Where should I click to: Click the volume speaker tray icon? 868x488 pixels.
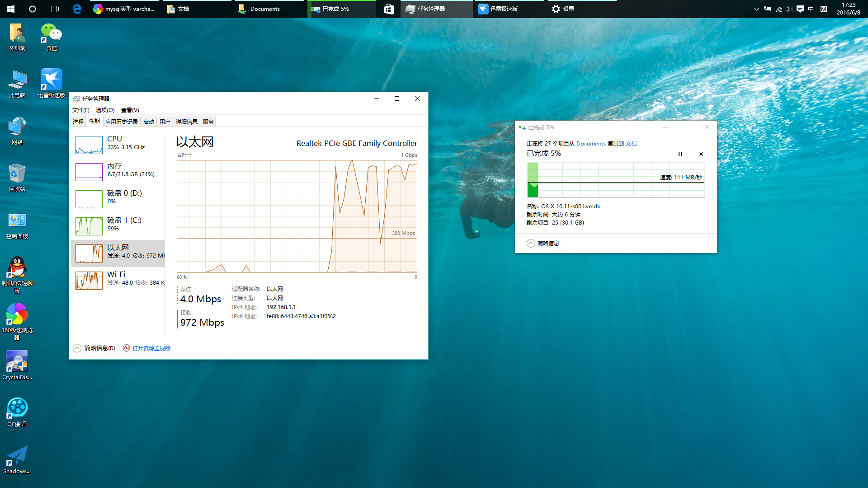click(x=789, y=9)
